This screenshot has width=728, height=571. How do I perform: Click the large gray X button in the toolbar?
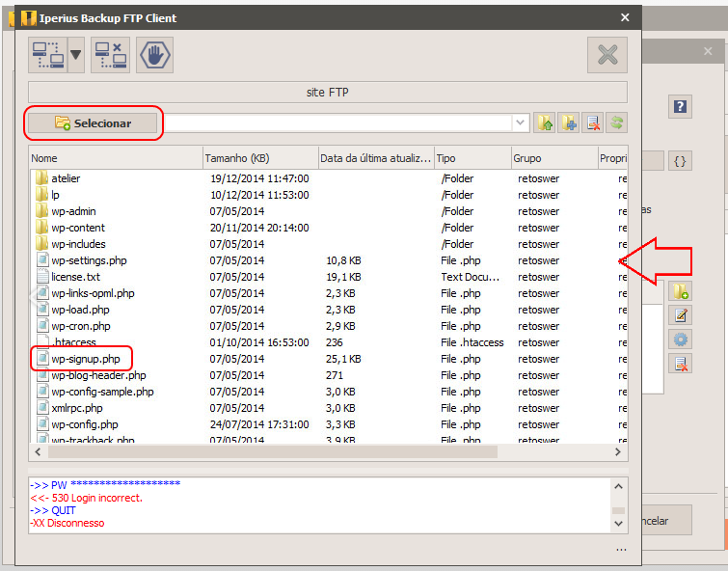click(607, 55)
